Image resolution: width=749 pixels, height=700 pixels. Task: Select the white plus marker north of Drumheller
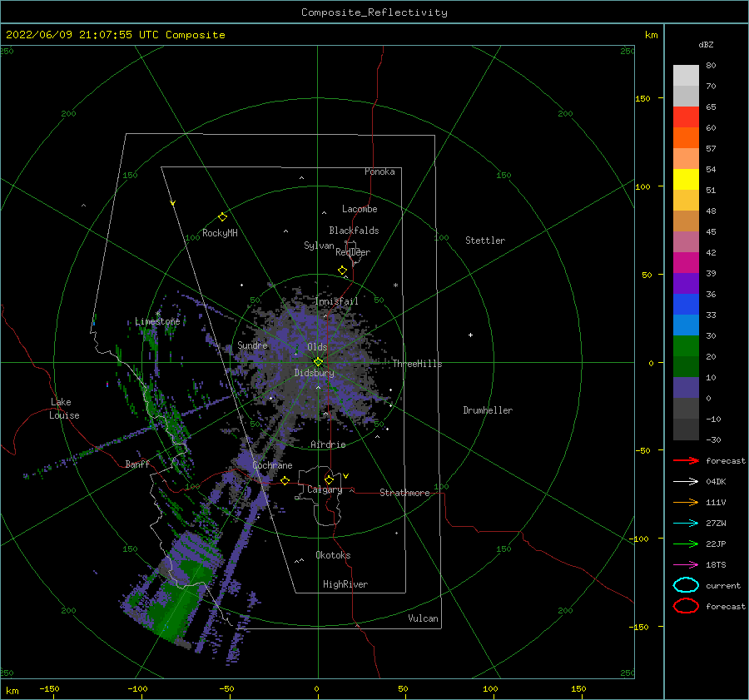click(470, 335)
